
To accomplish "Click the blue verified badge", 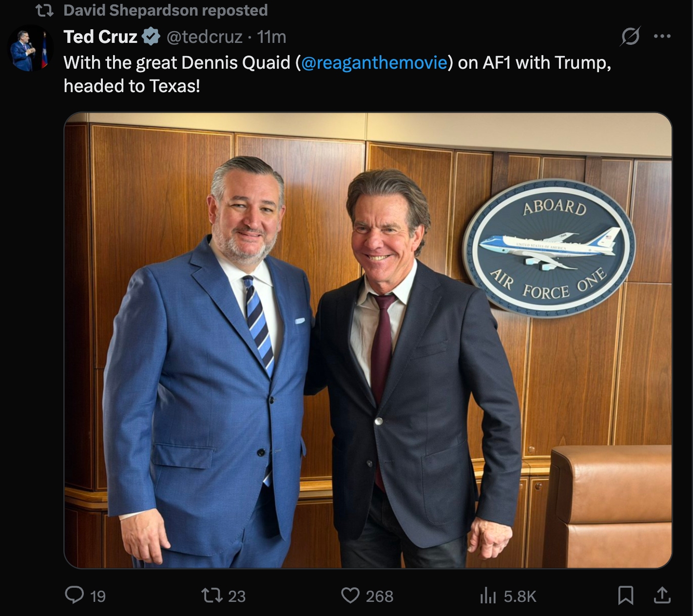I will pyautogui.click(x=151, y=37).
